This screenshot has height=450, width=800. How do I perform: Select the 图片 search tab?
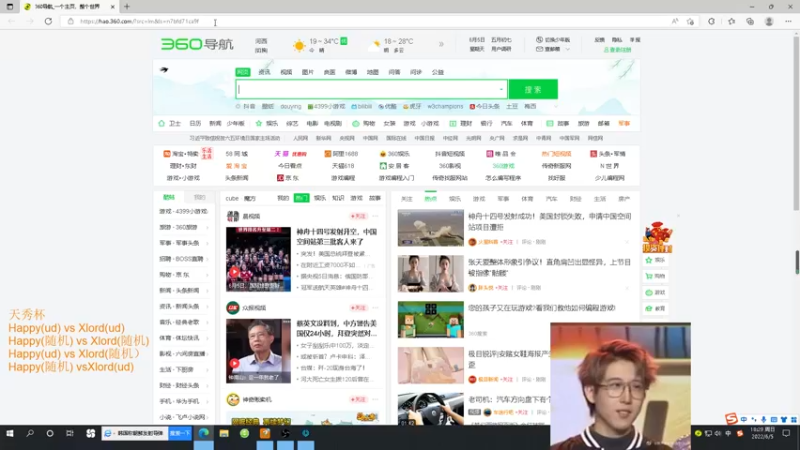click(x=308, y=72)
